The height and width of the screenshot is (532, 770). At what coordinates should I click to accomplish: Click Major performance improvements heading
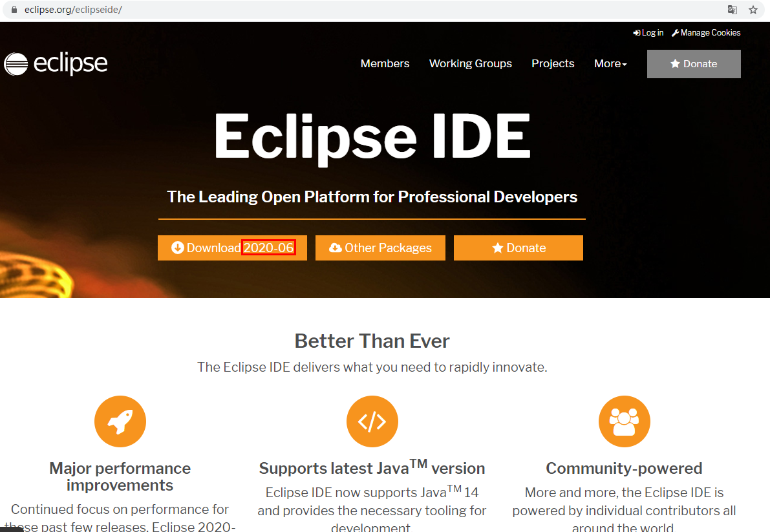pos(120,476)
